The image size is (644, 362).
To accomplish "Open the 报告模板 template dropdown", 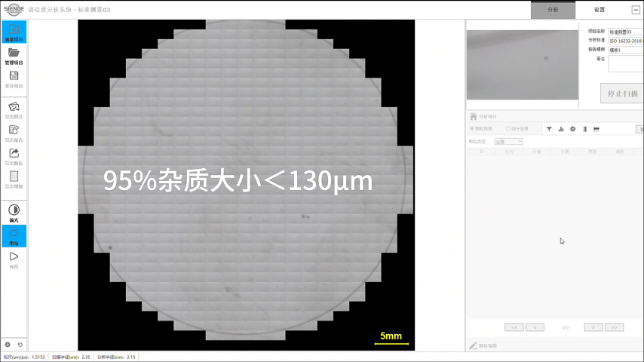I will pos(625,50).
